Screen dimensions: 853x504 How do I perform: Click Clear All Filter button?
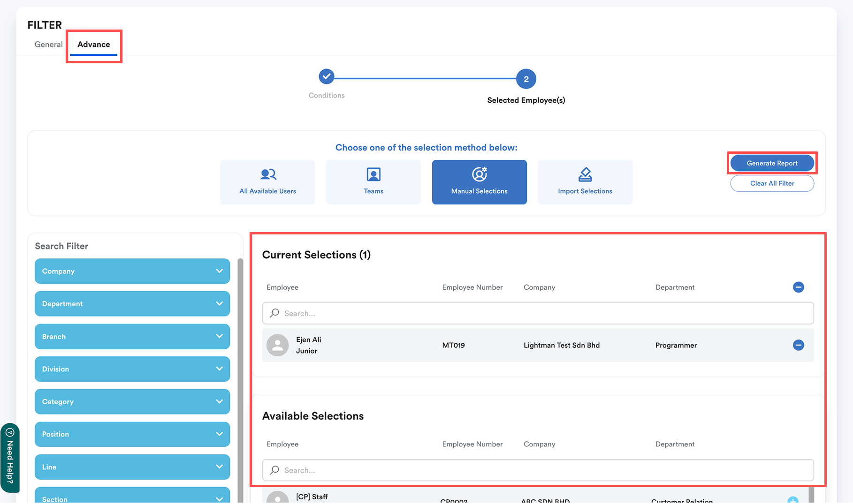click(x=772, y=183)
